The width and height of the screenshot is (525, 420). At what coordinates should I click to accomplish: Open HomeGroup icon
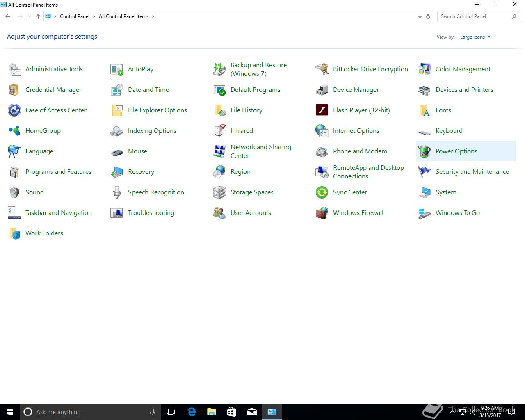click(14, 131)
